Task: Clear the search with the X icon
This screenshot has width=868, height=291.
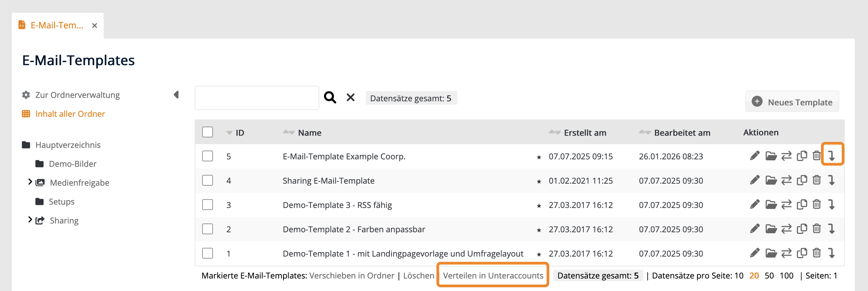Action: coord(351,98)
